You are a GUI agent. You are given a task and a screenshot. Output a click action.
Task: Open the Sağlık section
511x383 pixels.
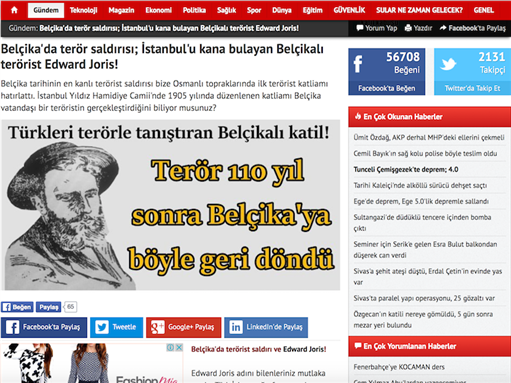click(226, 10)
